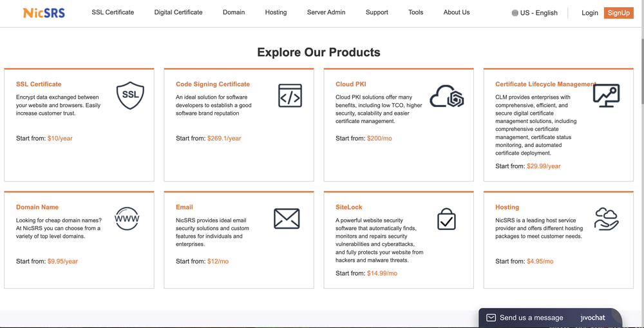Open the Digital Certificate menu

178,12
